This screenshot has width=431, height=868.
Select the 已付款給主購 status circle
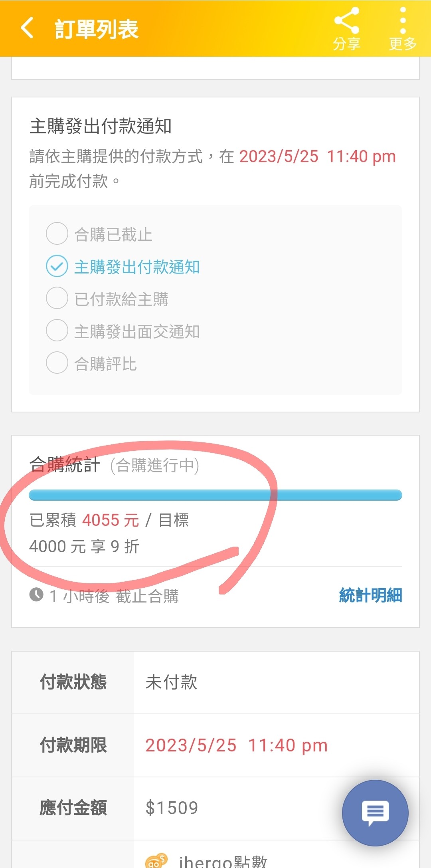[x=57, y=298]
